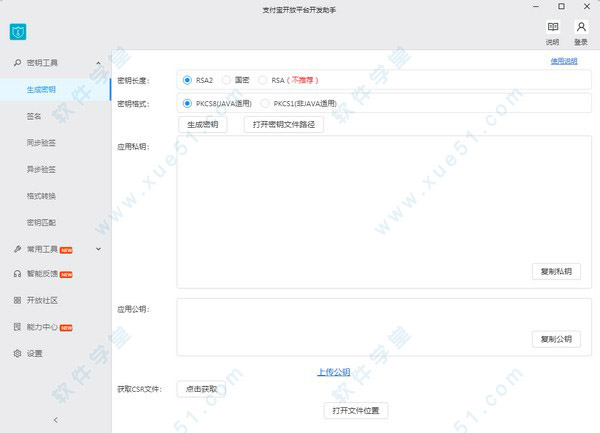The width and height of the screenshot is (600, 433).
Task: Click the NEW badge beside 能力中心
Action: pos(66,328)
